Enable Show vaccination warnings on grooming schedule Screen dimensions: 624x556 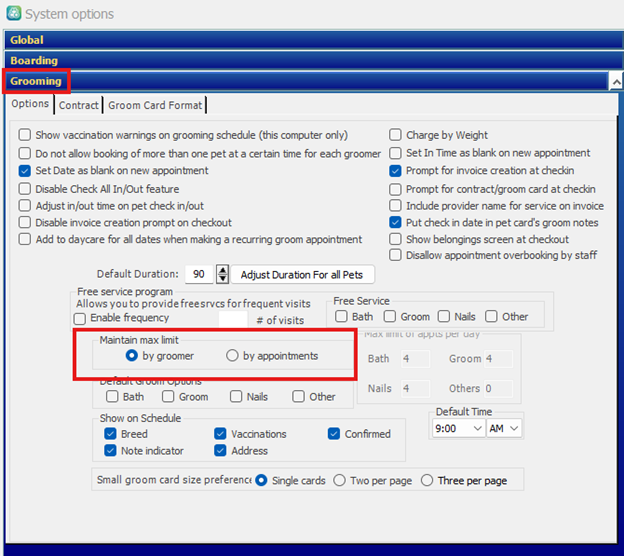coord(25,135)
